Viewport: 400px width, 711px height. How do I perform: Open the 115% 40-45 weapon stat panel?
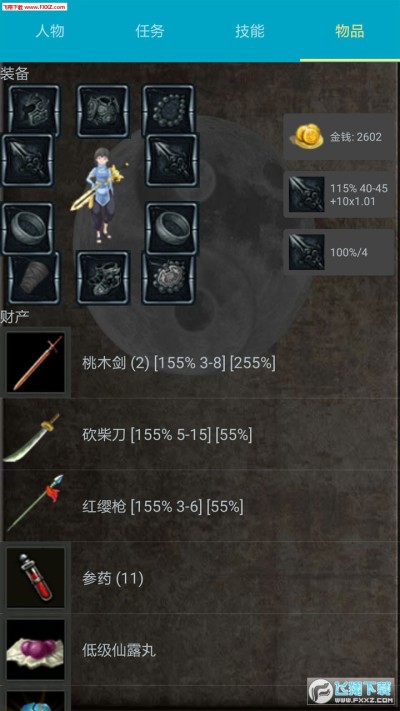pyautogui.click(x=339, y=195)
